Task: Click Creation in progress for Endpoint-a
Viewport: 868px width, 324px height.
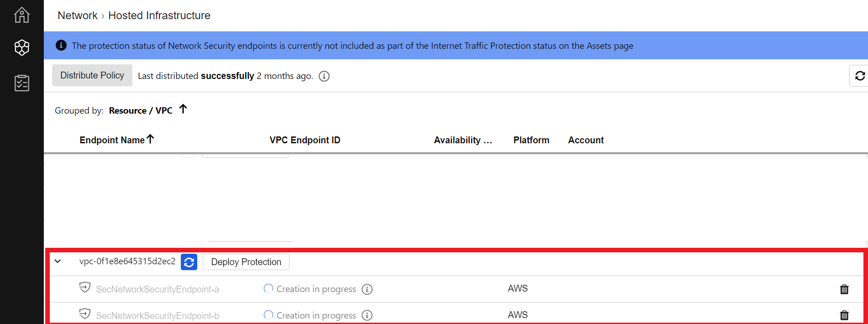Action: pos(316,289)
